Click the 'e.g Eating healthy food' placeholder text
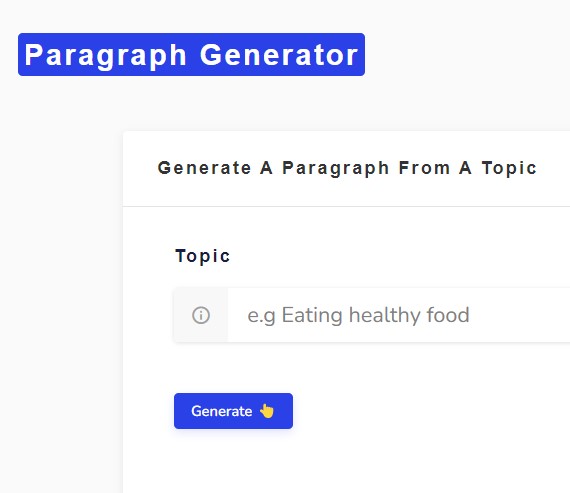The image size is (570, 493). point(358,315)
